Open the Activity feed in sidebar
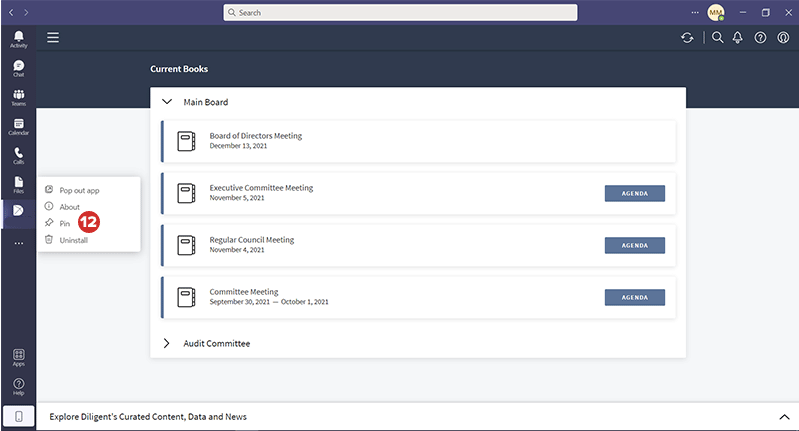 tap(18, 38)
